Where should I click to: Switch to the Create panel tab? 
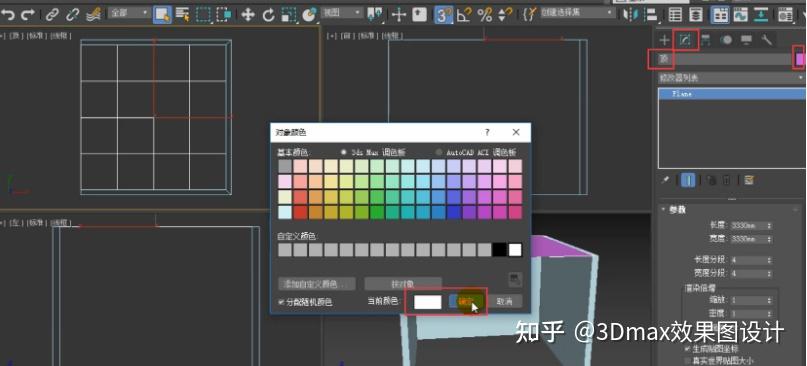(x=664, y=40)
